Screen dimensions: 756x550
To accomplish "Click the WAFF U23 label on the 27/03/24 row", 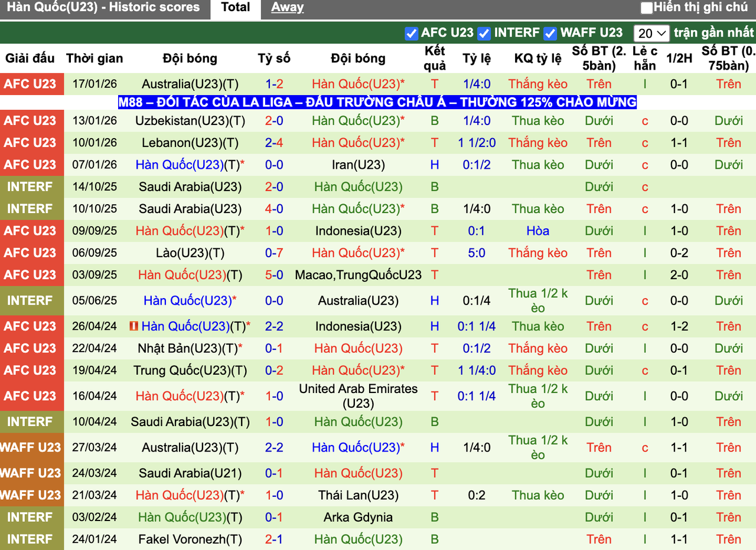I will (32, 447).
